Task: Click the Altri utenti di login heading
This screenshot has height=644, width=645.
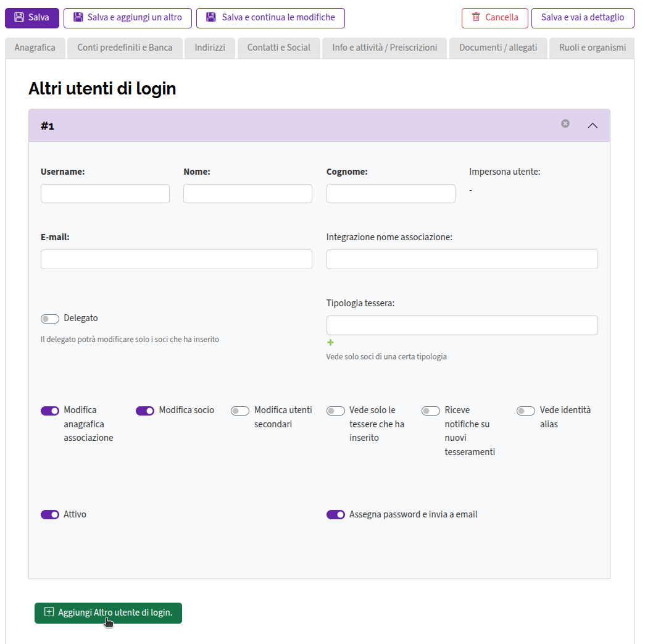Action: pos(102,88)
